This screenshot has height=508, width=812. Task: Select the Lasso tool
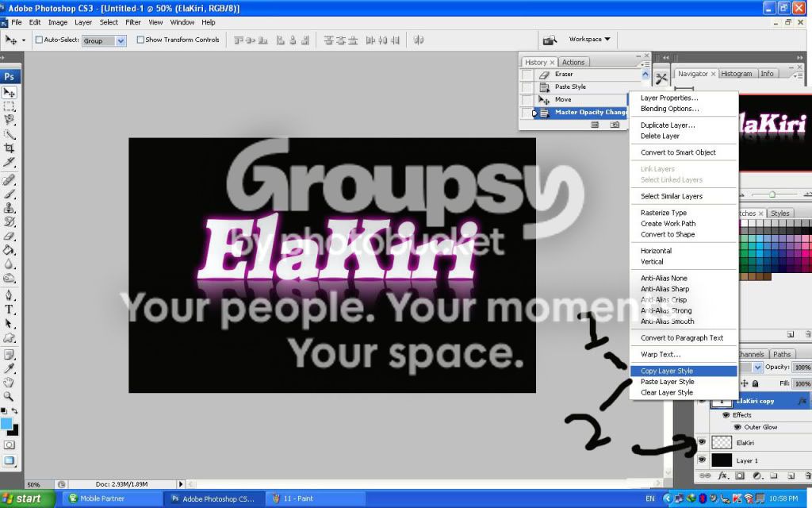point(10,121)
